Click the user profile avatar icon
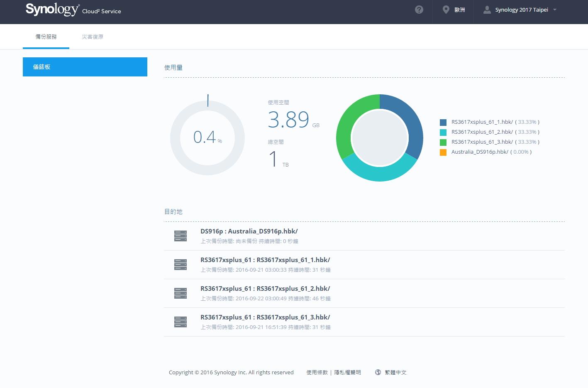The width and height of the screenshot is (588, 388). click(x=487, y=10)
